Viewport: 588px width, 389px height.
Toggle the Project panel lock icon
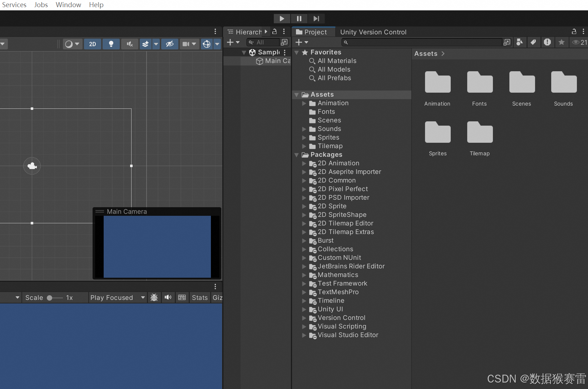[574, 31]
